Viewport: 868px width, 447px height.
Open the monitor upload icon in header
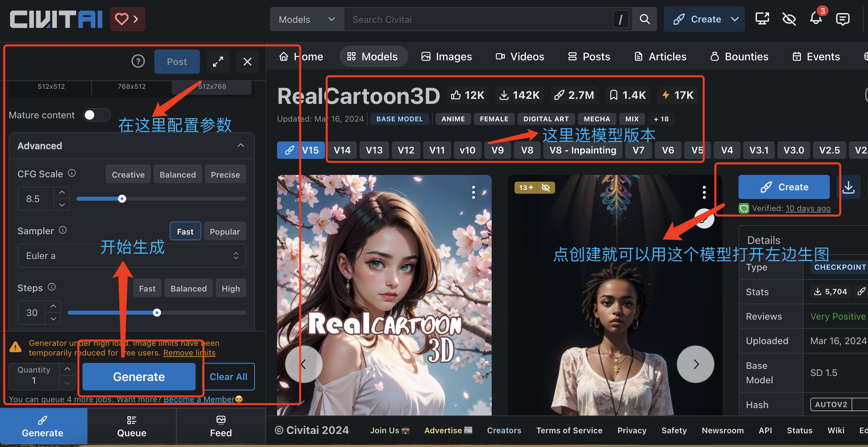(x=762, y=19)
